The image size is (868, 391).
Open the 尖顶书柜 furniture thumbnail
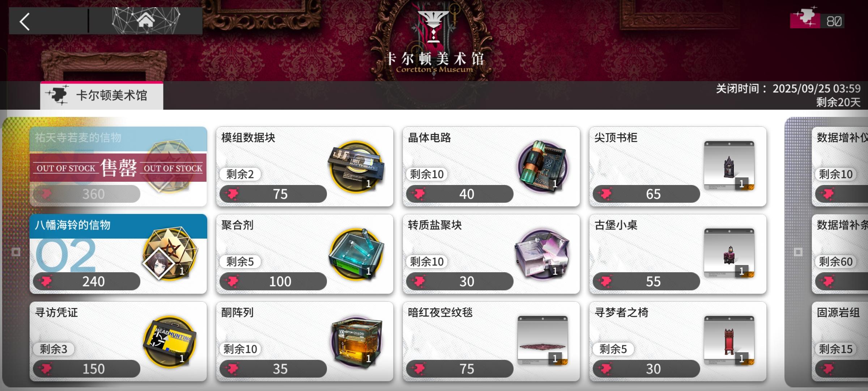click(x=729, y=165)
